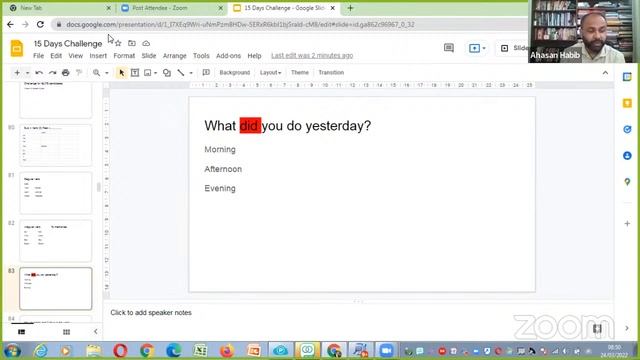Select the Shape tool
Image resolution: width=640 pixels, height=360 pixels.
point(167,73)
